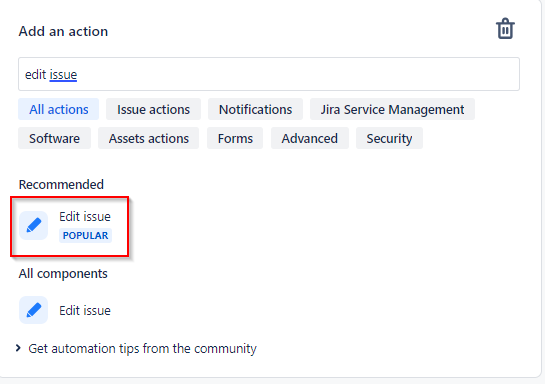The image size is (545, 384).
Task: Filter by Issue actions
Action: pos(153,109)
